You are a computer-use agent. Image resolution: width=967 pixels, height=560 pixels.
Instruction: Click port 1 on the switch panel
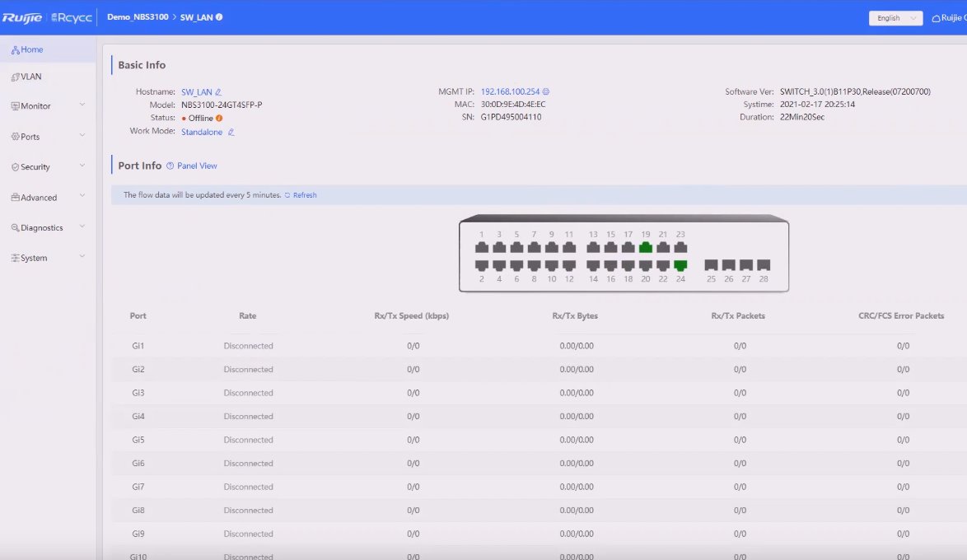pyautogui.click(x=482, y=247)
